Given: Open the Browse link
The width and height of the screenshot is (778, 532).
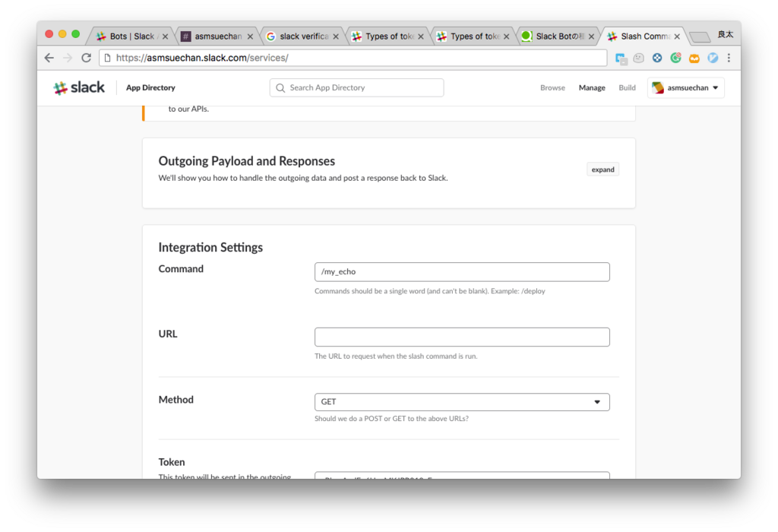Looking at the screenshot, I should (x=552, y=88).
